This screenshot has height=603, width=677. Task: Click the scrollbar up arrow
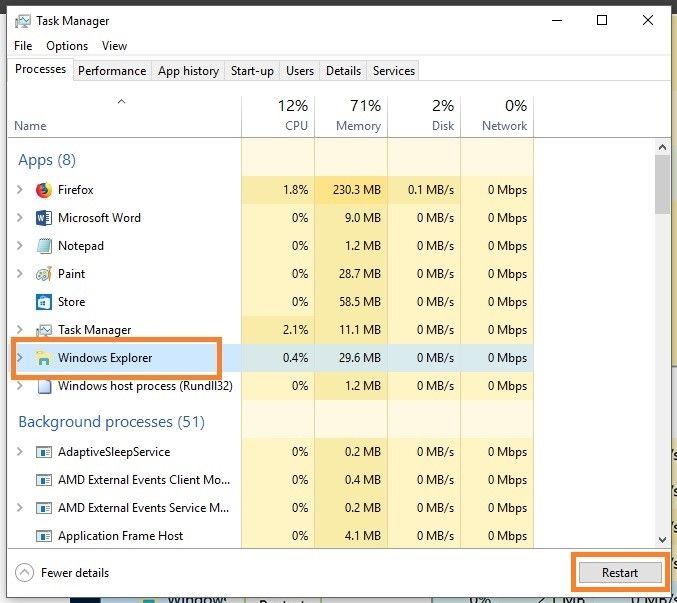tap(662, 147)
